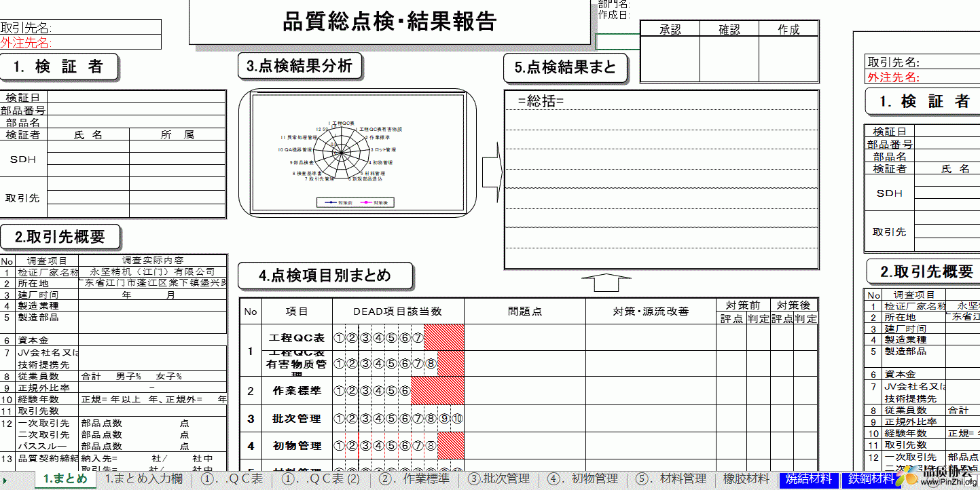Viewport: 980px width, 490px height.
Task: Click the 対策前 column header
Action: click(742, 305)
